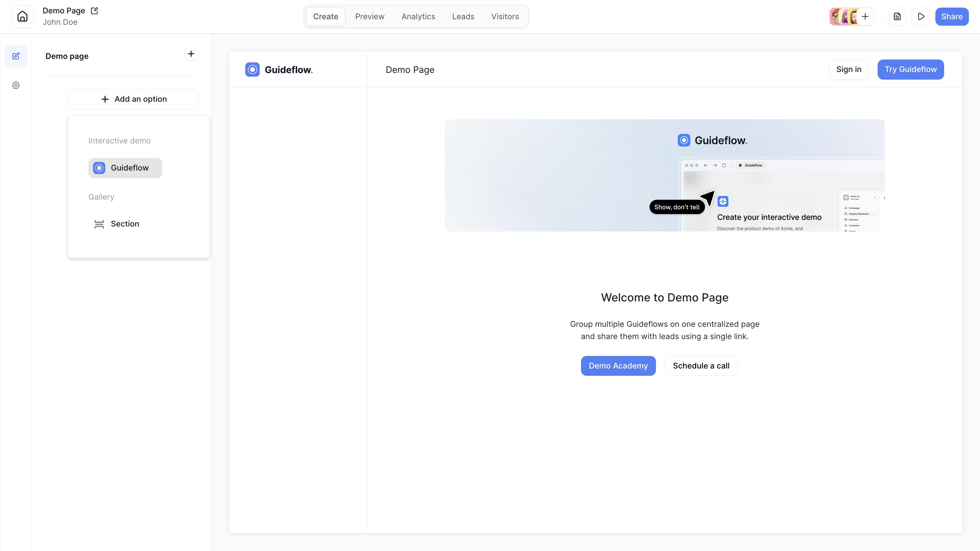Image resolution: width=980 pixels, height=551 pixels.
Task: Open the Analytics tab
Action: (418, 16)
